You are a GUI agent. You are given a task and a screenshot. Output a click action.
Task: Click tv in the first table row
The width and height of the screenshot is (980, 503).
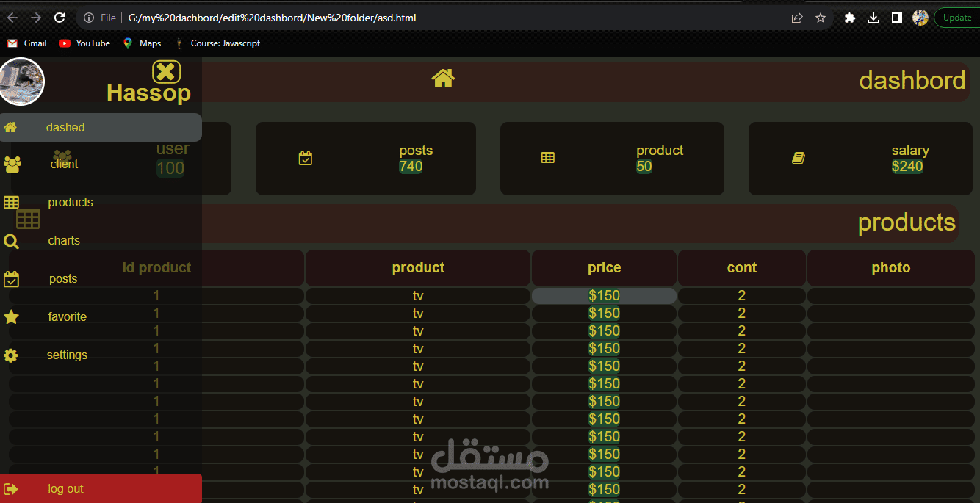tap(418, 296)
